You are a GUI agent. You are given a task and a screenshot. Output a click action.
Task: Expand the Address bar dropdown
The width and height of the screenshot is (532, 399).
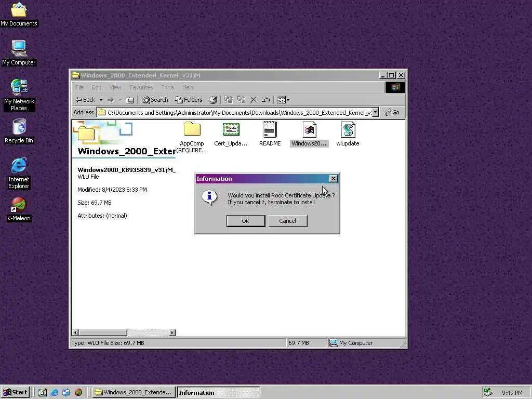point(375,112)
